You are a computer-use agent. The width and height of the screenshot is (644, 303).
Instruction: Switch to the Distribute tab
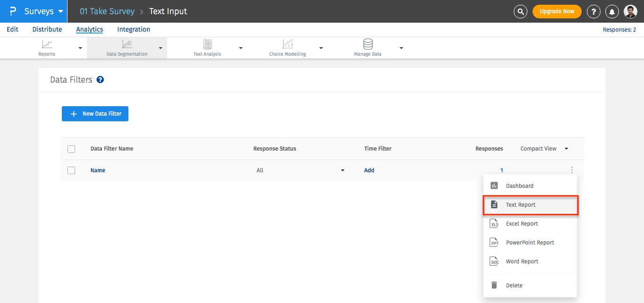click(47, 29)
